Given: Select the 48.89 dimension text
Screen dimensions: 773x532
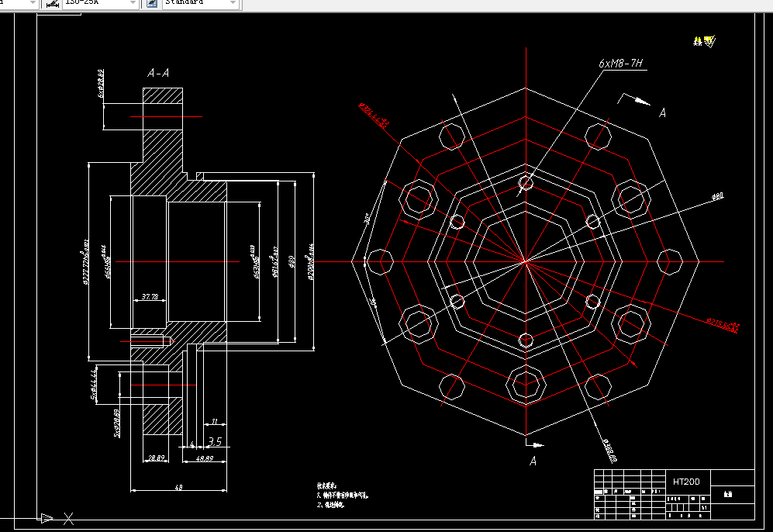Looking at the screenshot, I should (x=205, y=458).
